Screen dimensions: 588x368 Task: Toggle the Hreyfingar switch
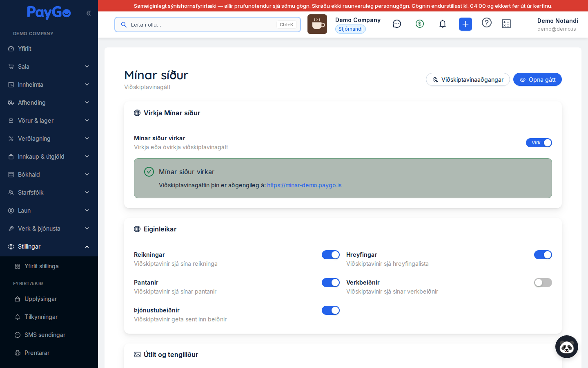[x=543, y=255]
